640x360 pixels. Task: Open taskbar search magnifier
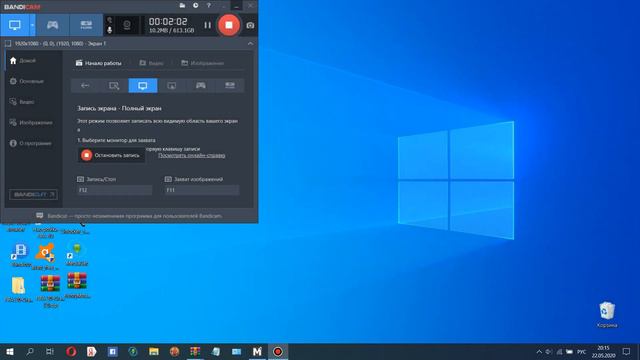tap(30, 351)
